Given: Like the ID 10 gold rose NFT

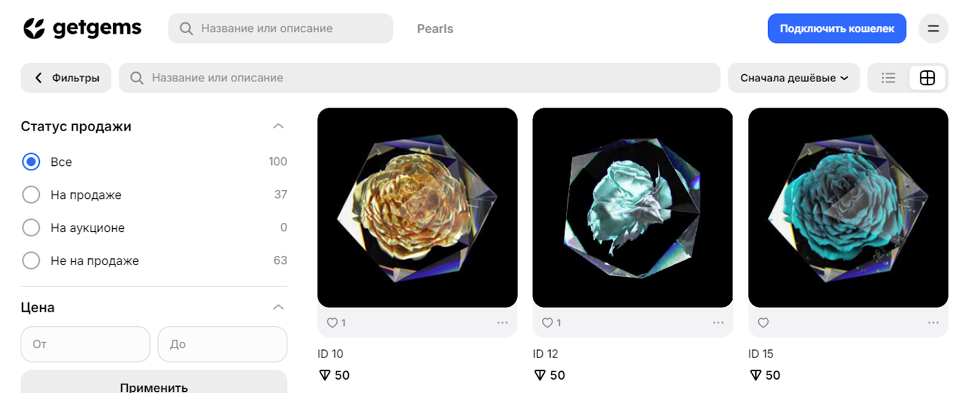Looking at the screenshot, I should pos(333,323).
